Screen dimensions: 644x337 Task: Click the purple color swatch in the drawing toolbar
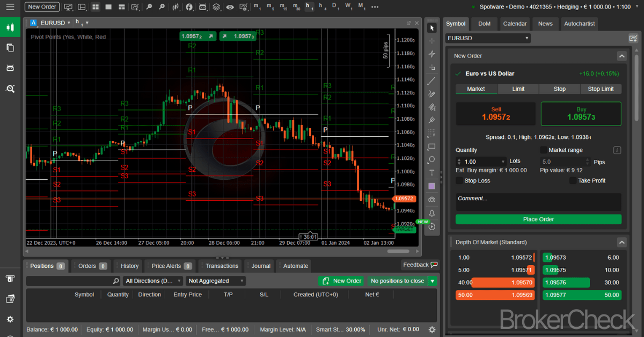pos(432,186)
